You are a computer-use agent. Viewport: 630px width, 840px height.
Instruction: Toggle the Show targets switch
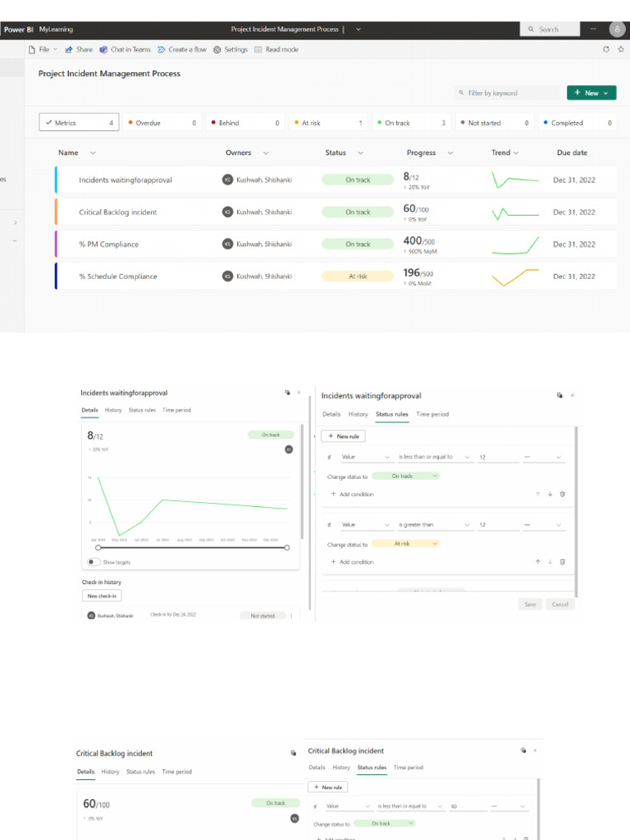[94, 562]
